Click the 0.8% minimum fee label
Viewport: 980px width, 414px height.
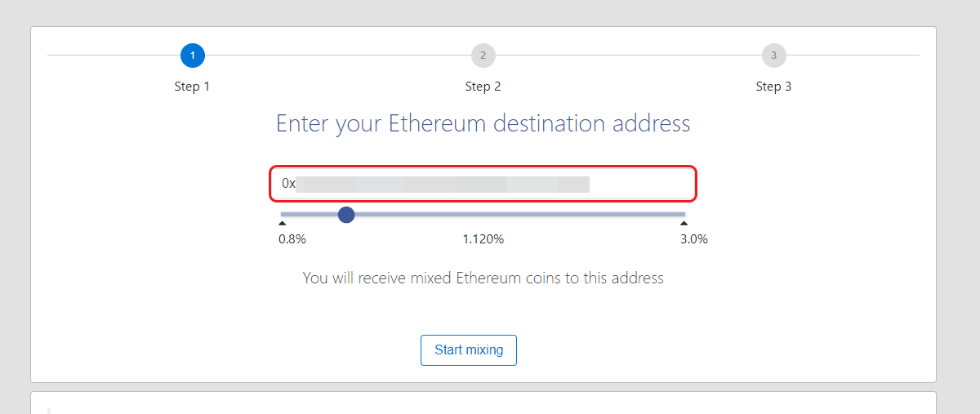pos(292,239)
